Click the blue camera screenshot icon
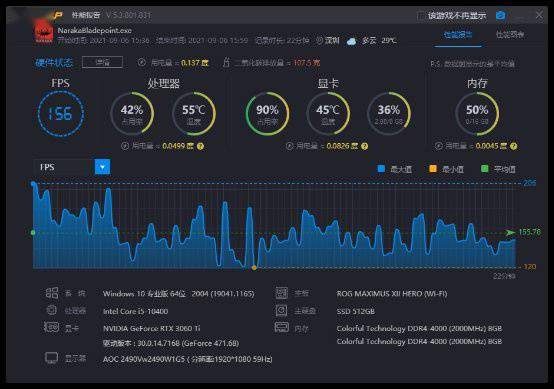This screenshot has height=389, width=554. (x=500, y=15)
